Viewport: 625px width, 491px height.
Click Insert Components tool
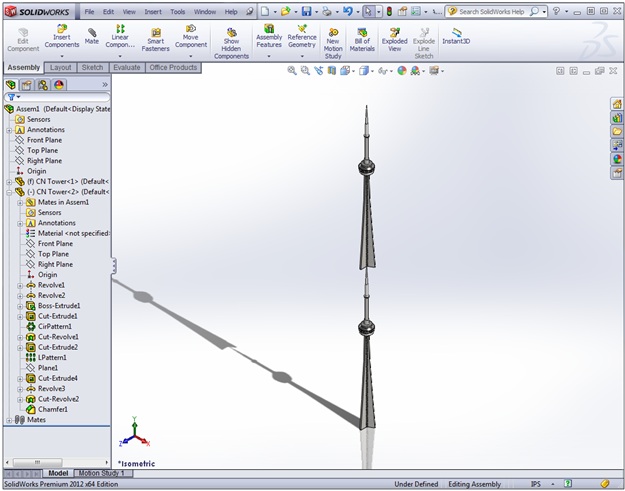click(62, 36)
